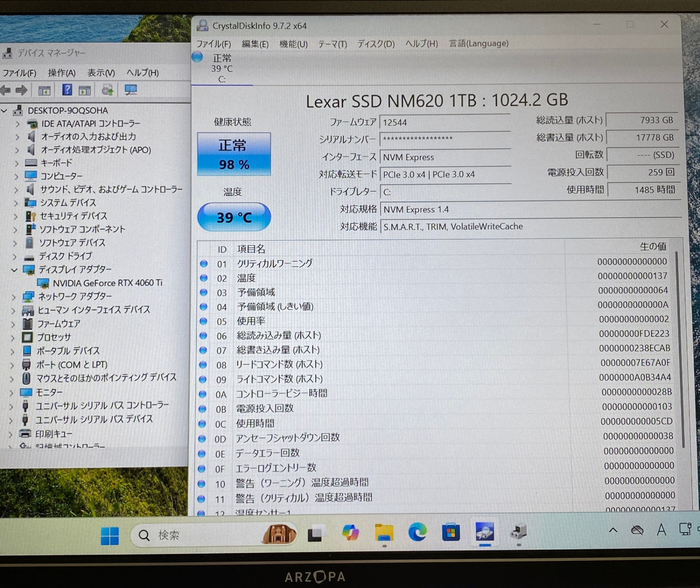
Task: Expand the プロセッサ tree item
Action: click(x=14, y=338)
